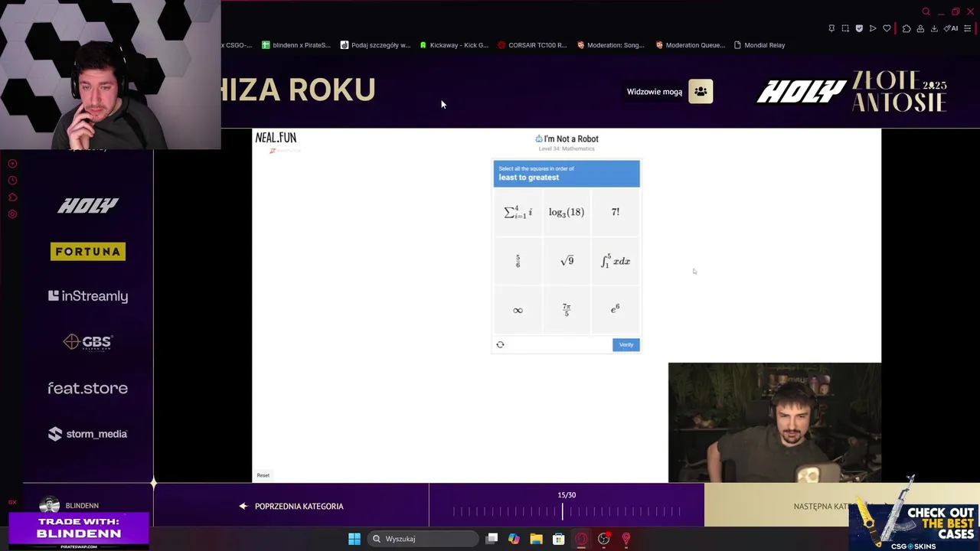The width and height of the screenshot is (980, 551).
Task: Select the log₃(18) tile
Action: click(567, 212)
